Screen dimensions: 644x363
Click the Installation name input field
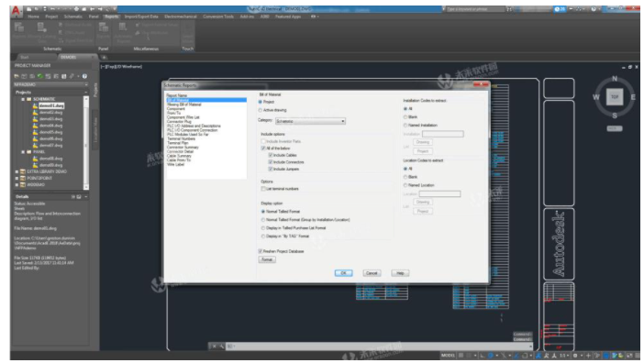(x=443, y=134)
